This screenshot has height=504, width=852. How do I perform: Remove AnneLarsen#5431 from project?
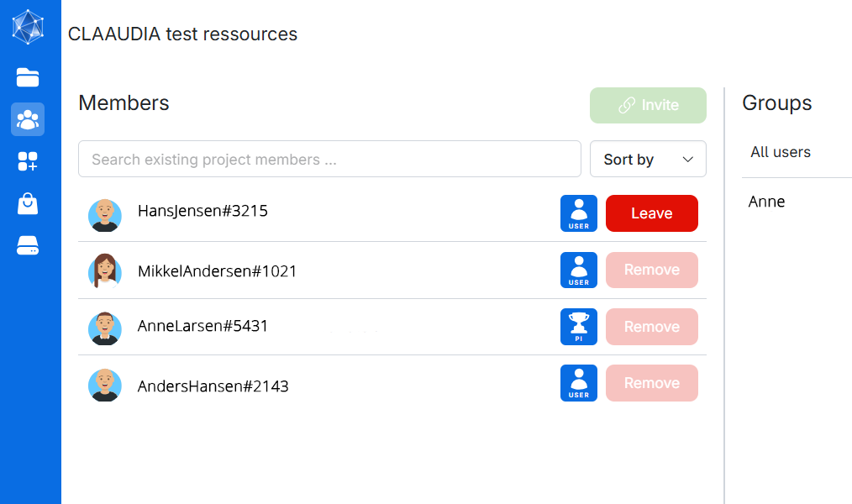pos(651,327)
